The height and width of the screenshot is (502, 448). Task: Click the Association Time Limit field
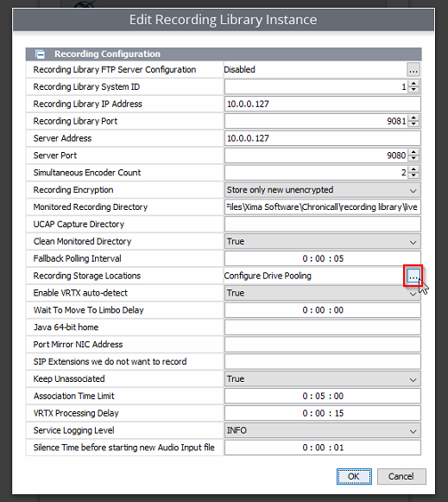[x=322, y=396]
